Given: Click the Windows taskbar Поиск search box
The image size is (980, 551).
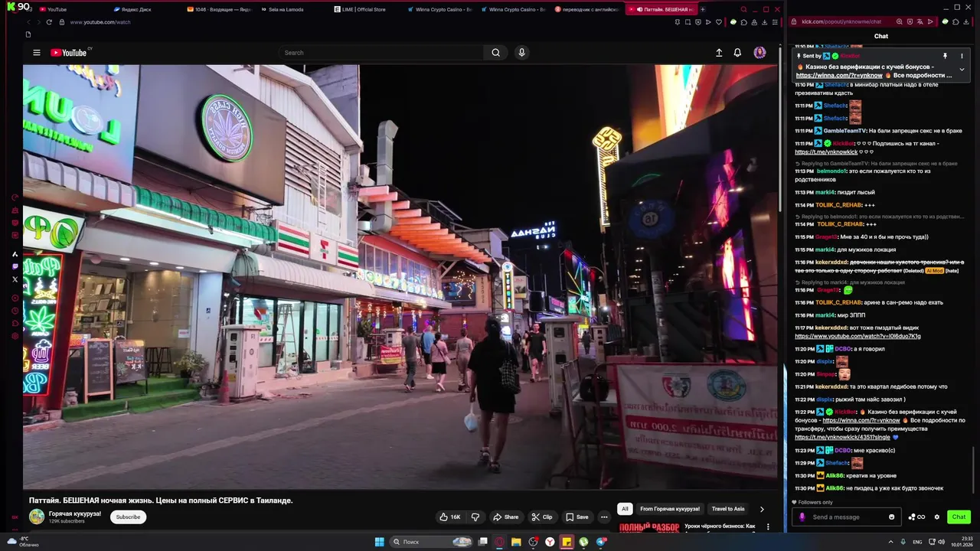Looking at the screenshot, I should (431, 542).
